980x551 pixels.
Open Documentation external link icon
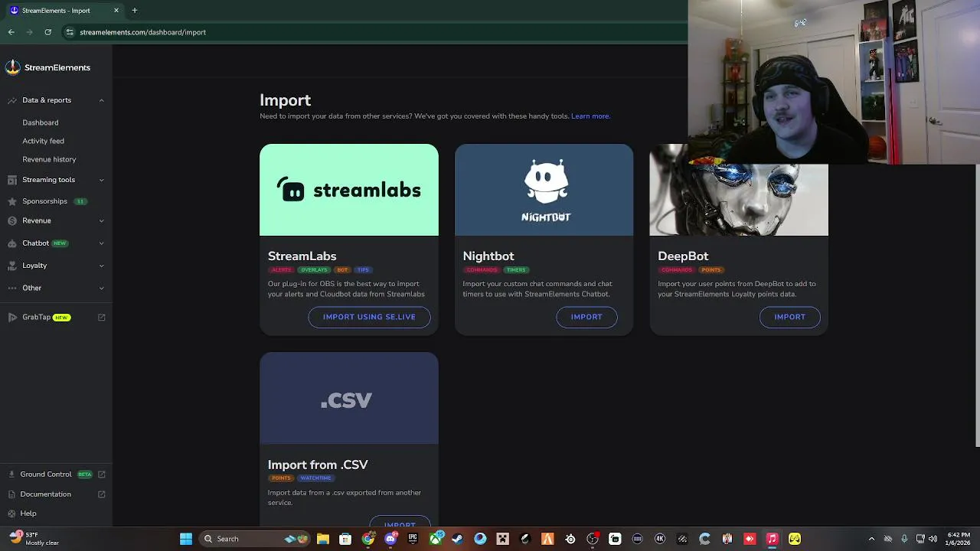(101, 494)
